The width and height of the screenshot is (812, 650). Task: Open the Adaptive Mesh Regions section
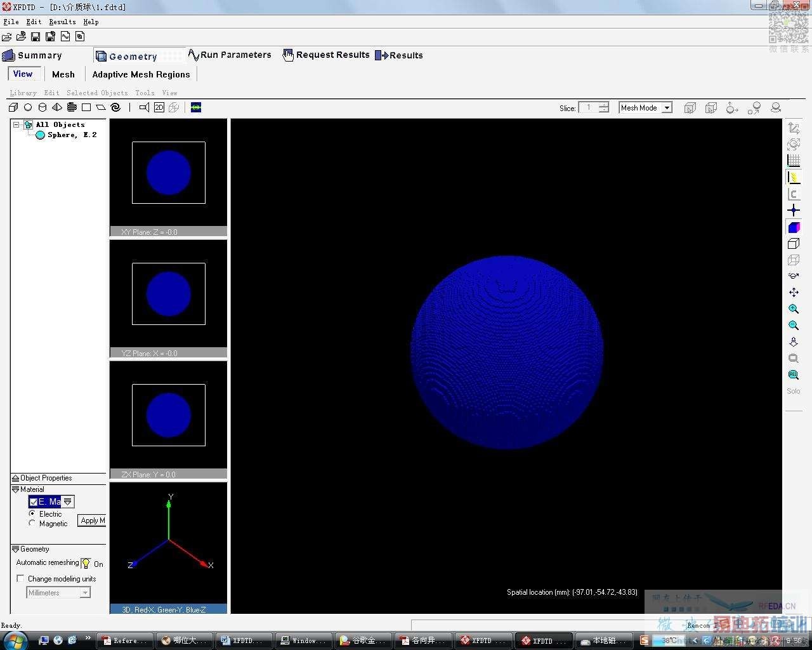coord(141,74)
